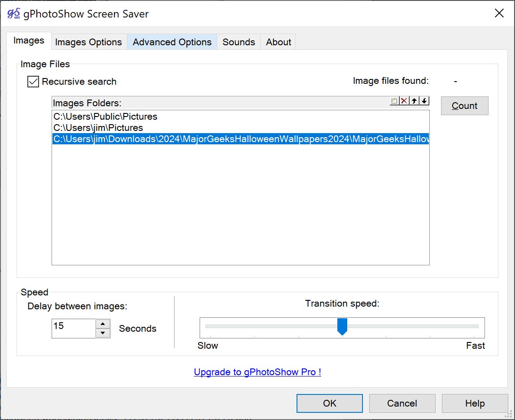Click the red X delete folder icon
Image resolution: width=515 pixels, height=420 pixels.
404,101
